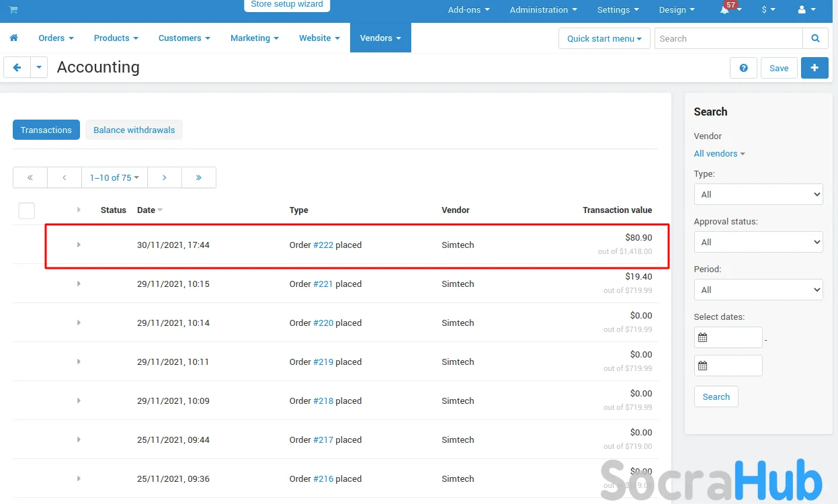Image resolution: width=838 pixels, height=504 pixels.
Task: Open the help question mark icon
Action: (x=743, y=68)
